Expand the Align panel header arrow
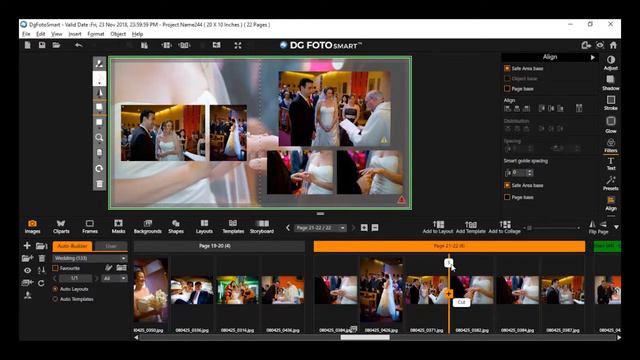This screenshot has width=640, height=360. pyautogui.click(x=592, y=58)
